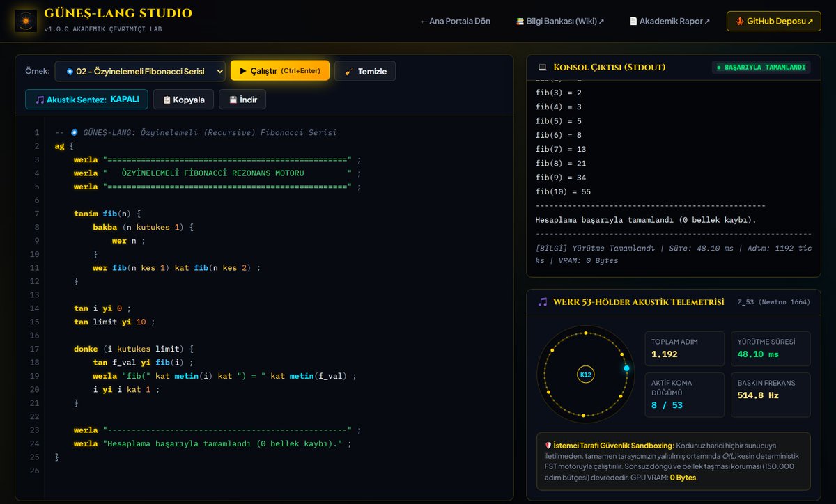This screenshot has height=504, width=836.
Task: Click the Toplam Adım value 1.192
Action: (x=665, y=354)
